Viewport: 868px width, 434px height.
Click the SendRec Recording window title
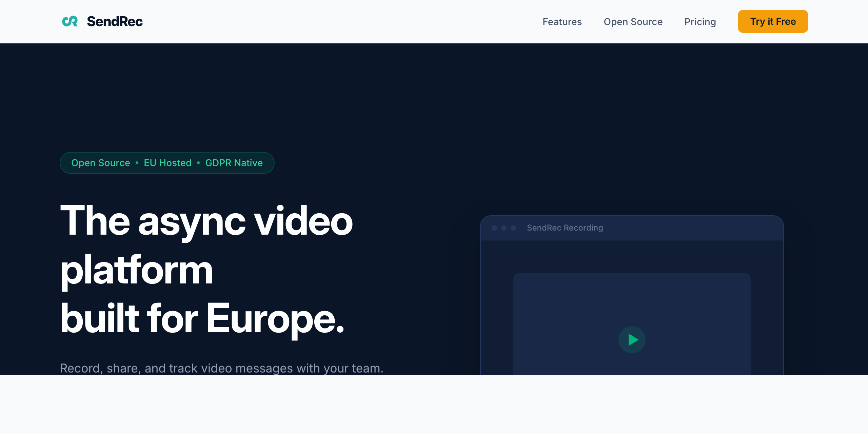point(565,228)
